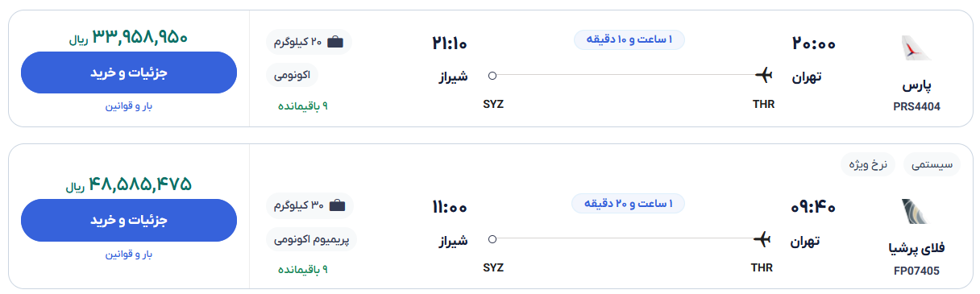
Task: Click the airplane icon on the FlyPersia flight route
Action: point(762,239)
